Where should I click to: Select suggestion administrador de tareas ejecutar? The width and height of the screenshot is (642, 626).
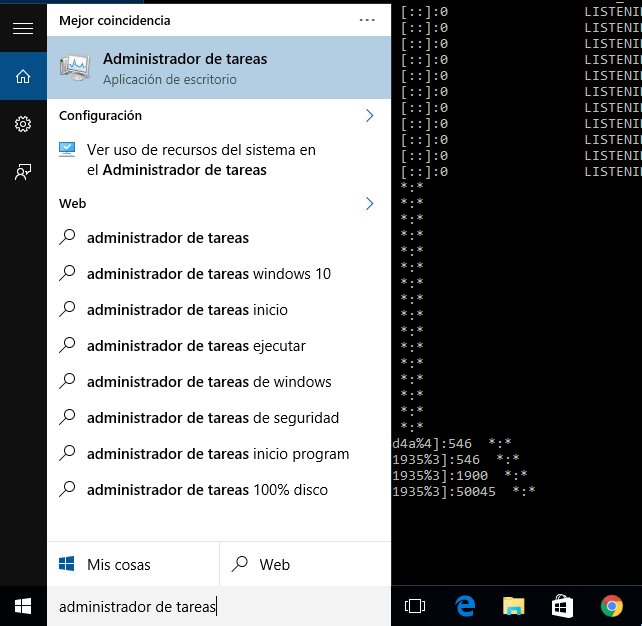[219, 346]
